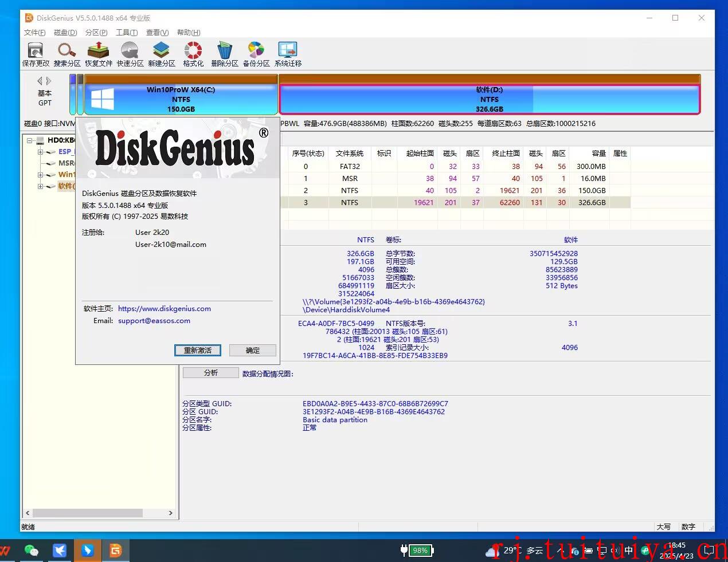This screenshot has width=728, height=562.
Task: Open the 备份分区 backup partition tool
Action: point(256,54)
